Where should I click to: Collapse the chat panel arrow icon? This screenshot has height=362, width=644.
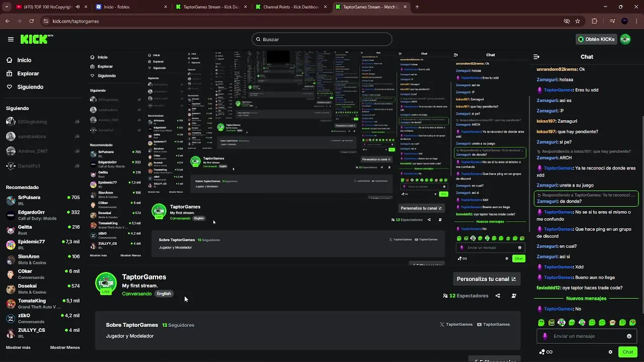point(536,57)
